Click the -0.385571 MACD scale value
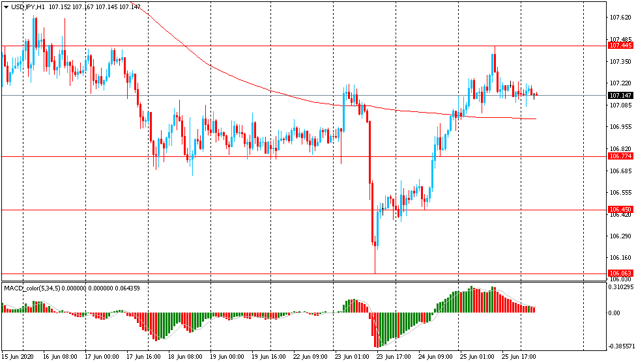The image size is (636, 364). 620,346
